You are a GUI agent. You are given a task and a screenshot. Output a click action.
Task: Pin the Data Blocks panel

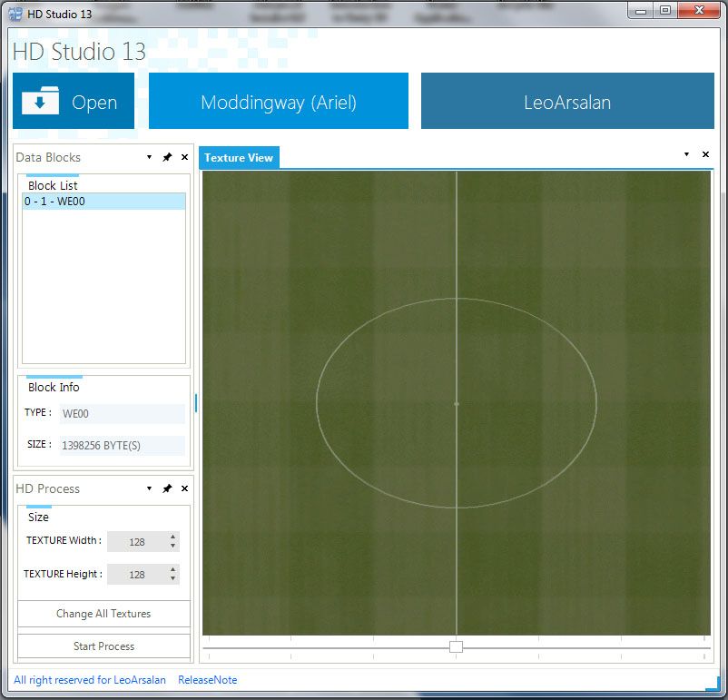tap(167, 157)
